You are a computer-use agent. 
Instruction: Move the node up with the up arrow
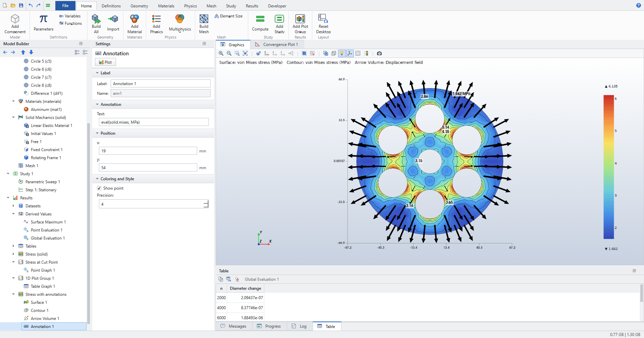point(23,52)
